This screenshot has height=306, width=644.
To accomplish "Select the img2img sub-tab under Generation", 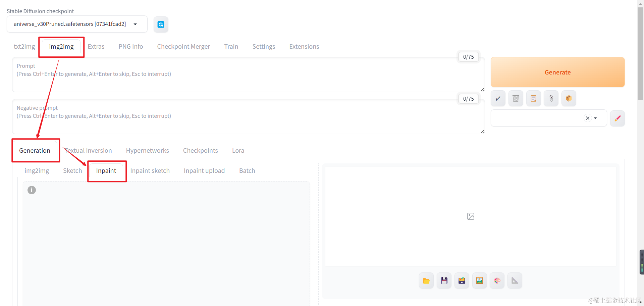I will pyautogui.click(x=37, y=170).
